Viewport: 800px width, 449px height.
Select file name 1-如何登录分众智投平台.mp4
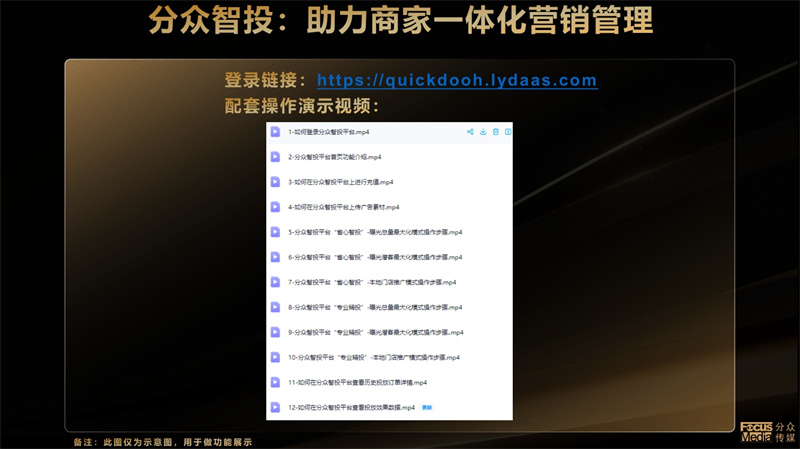329,132
